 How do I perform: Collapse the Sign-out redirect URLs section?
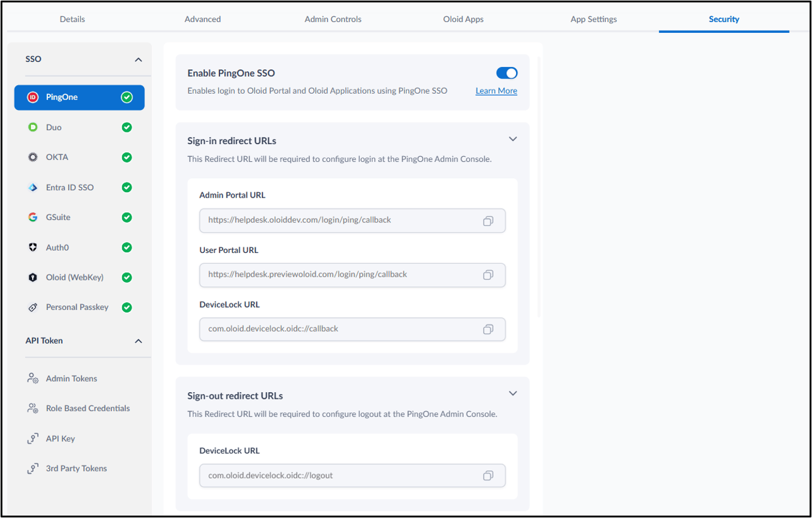[513, 393]
